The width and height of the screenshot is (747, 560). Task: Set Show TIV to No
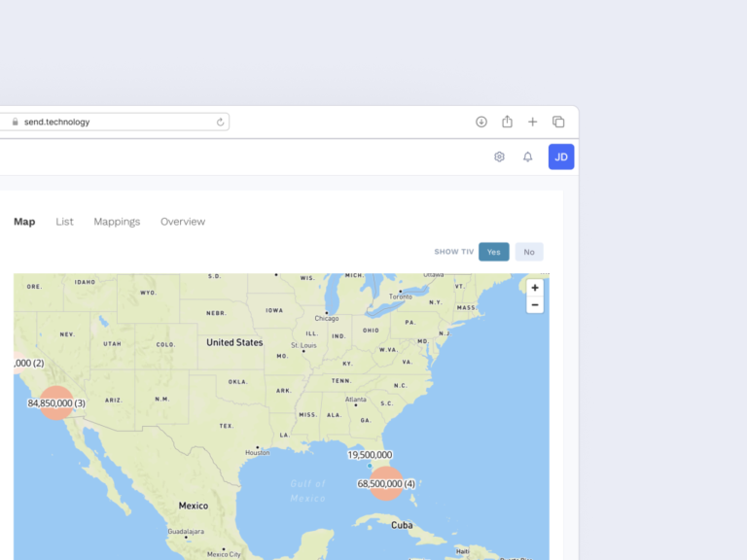(x=529, y=252)
